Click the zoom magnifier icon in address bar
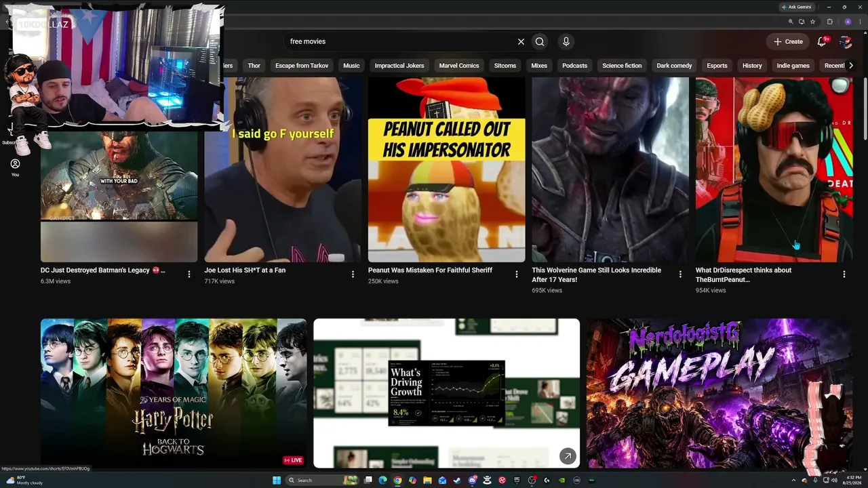This screenshot has width=868, height=488. pos(791,22)
